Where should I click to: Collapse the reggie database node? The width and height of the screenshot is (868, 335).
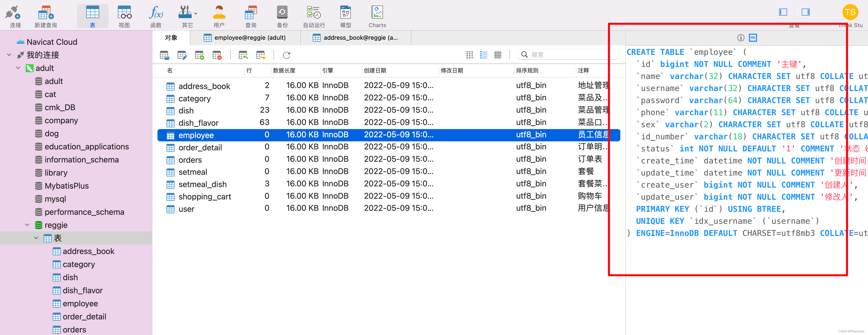(x=27, y=225)
